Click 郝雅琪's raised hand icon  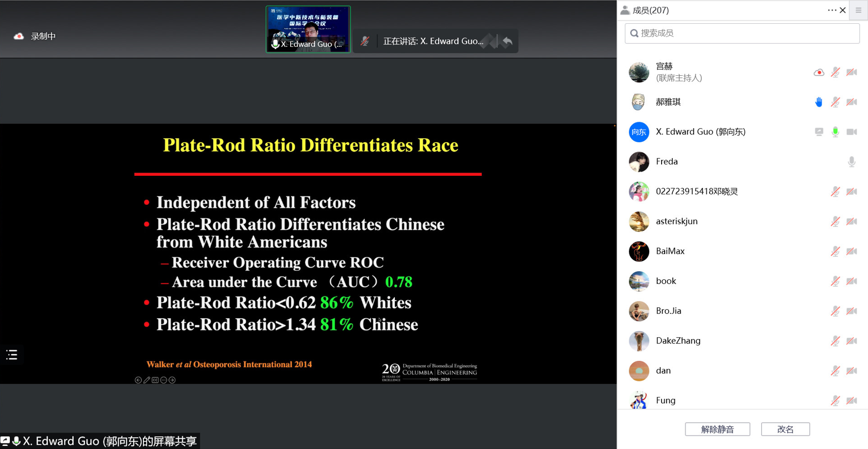point(818,102)
